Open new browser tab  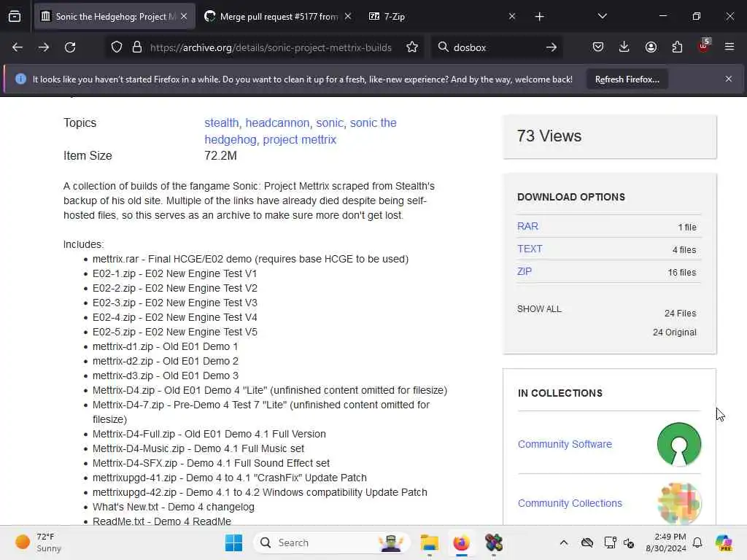[539, 17]
